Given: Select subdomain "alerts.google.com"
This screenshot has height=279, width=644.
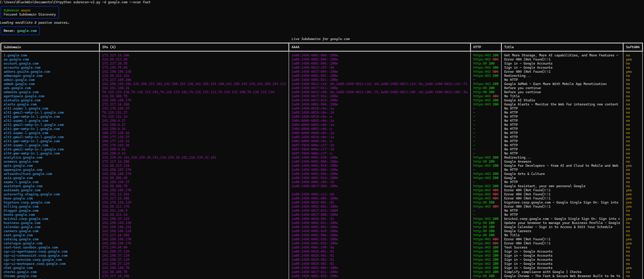Looking at the screenshot, I should coord(20,105).
